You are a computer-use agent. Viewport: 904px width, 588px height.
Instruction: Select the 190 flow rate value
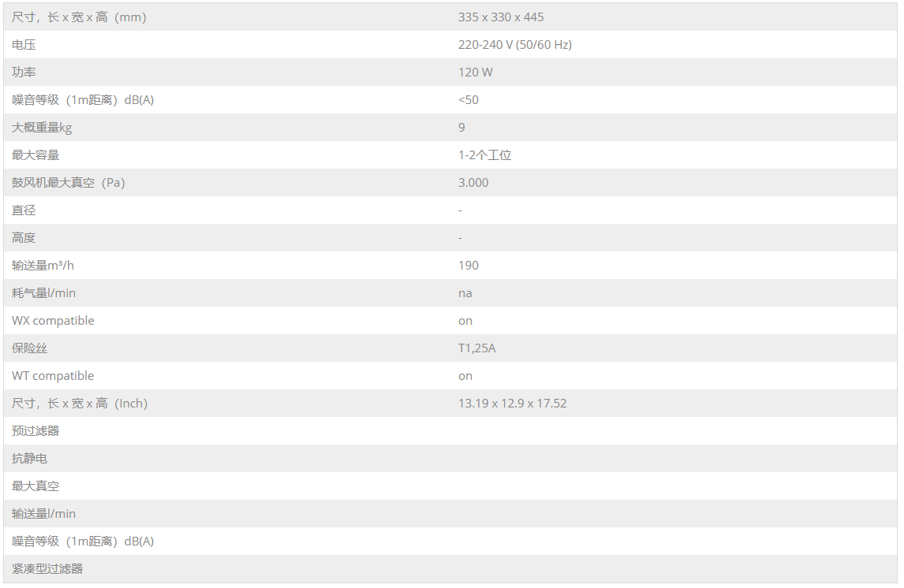[468, 266]
